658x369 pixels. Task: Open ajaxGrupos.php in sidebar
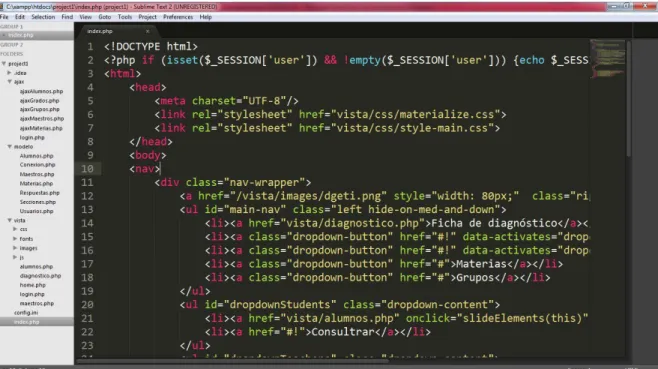pos(39,109)
